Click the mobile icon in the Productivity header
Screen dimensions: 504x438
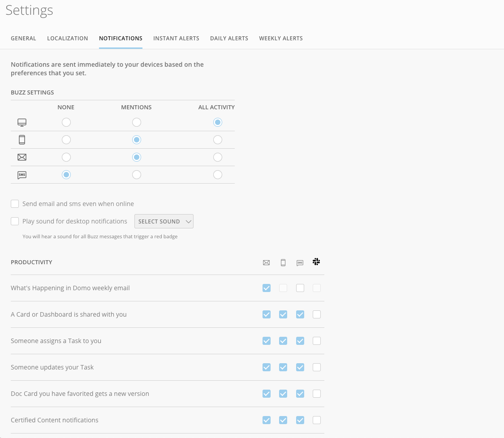[x=283, y=262]
